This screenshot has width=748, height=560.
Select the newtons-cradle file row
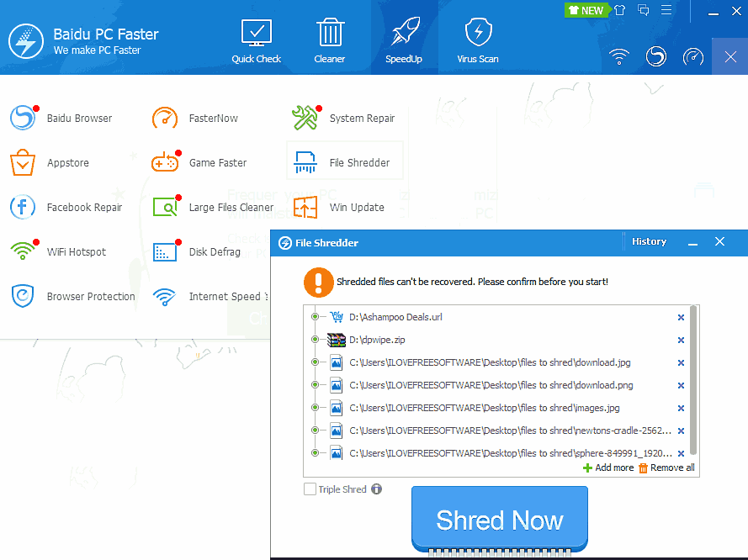[x=496, y=431]
